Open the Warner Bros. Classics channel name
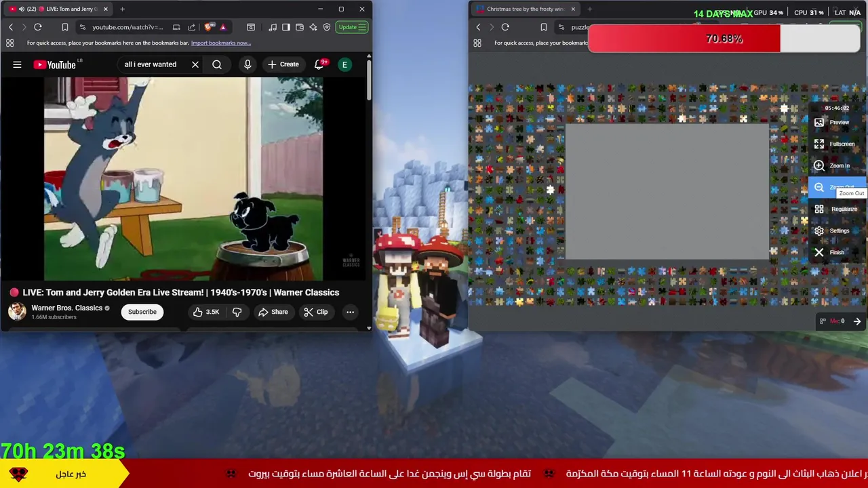The height and width of the screenshot is (488, 868). tap(66, 308)
